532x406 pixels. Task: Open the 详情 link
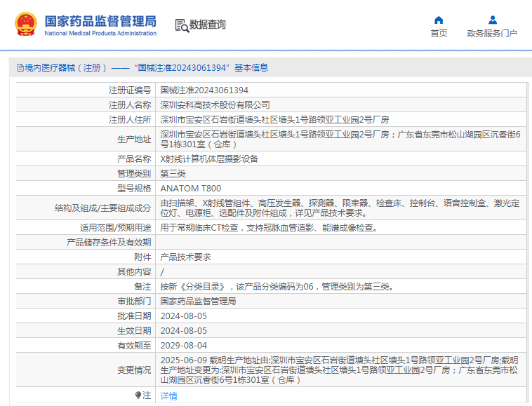pyautogui.click(x=168, y=396)
